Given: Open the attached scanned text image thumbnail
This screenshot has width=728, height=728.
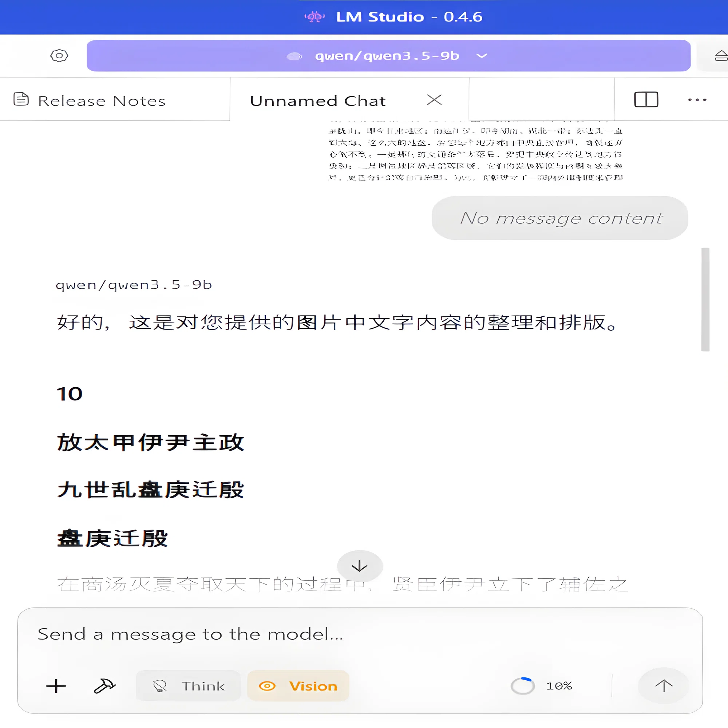Looking at the screenshot, I should click(x=475, y=151).
